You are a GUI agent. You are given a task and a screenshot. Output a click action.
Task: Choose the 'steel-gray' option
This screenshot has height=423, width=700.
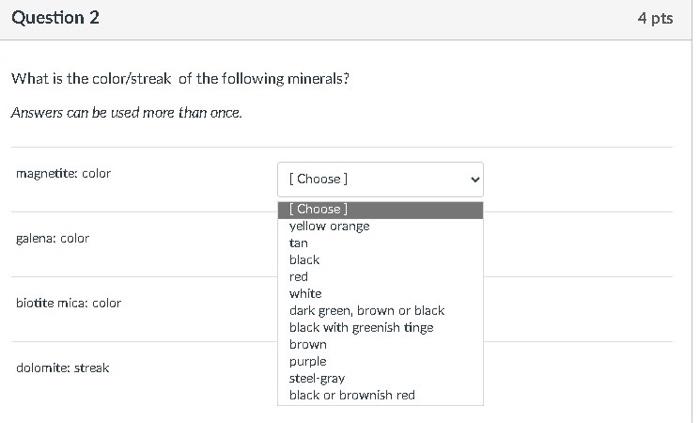[x=317, y=379]
